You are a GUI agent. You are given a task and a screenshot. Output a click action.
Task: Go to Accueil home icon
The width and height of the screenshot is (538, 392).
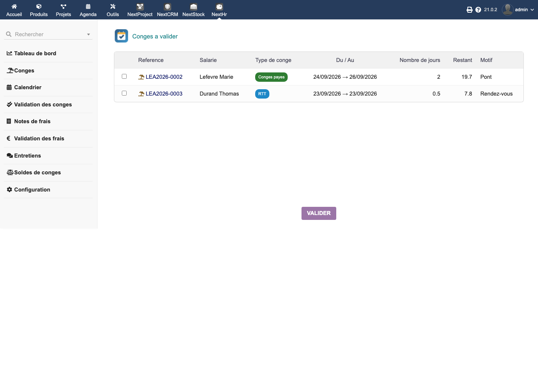tap(14, 6)
